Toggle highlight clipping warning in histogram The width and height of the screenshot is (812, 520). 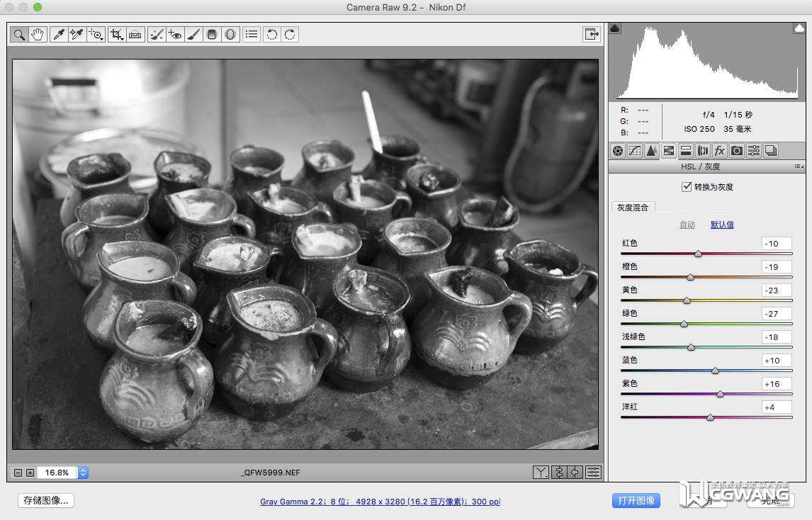point(799,28)
